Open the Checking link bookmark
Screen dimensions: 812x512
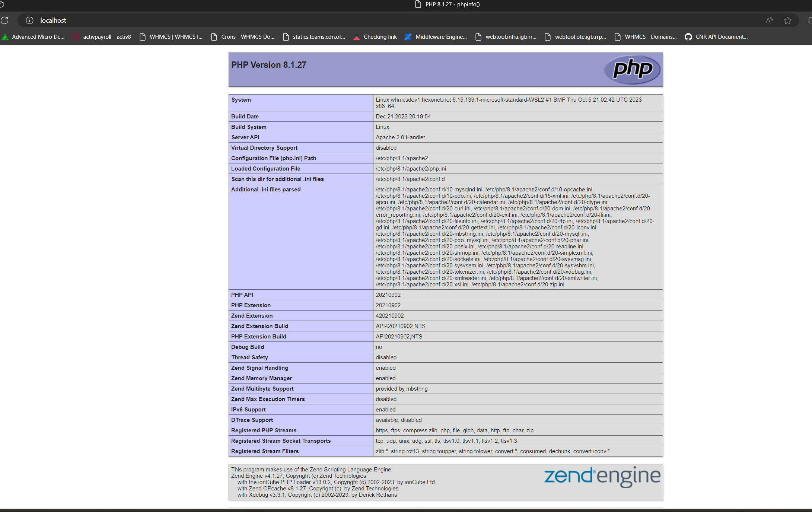pos(375,37)
